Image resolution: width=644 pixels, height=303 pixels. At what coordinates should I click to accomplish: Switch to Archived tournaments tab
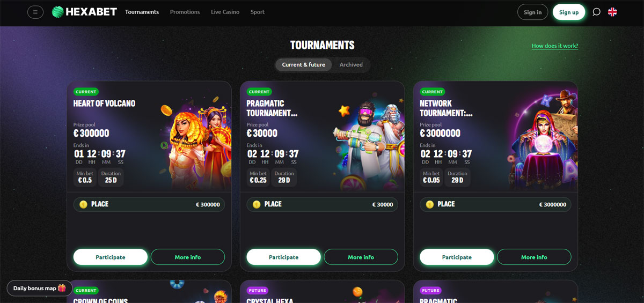tap(351, 64)
